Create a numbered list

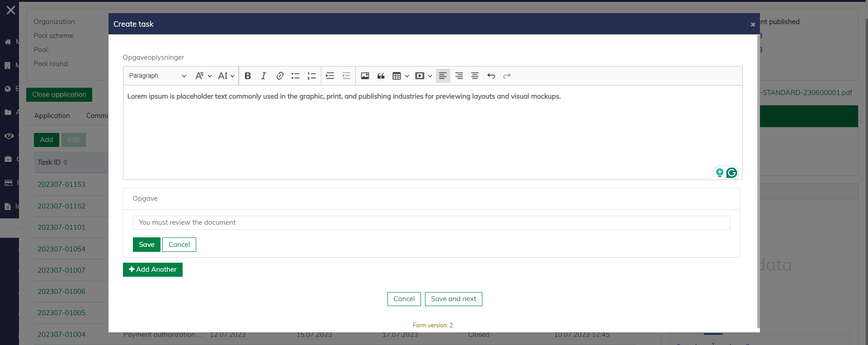pos(311,76)
